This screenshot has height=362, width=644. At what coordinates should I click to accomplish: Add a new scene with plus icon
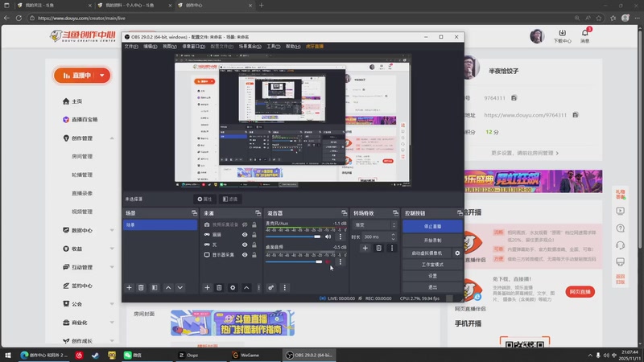[x=129, y=288]
